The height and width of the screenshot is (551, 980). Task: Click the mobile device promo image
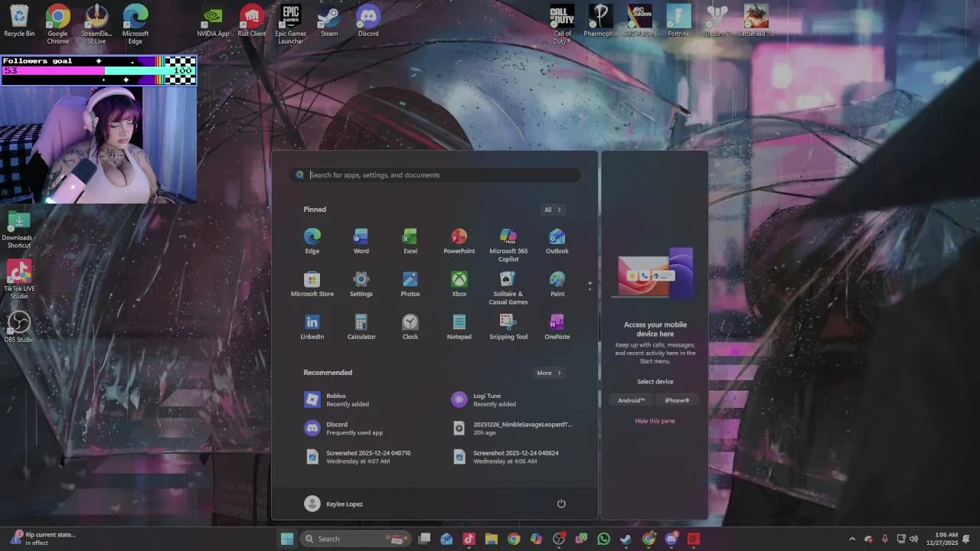(655, 274)
